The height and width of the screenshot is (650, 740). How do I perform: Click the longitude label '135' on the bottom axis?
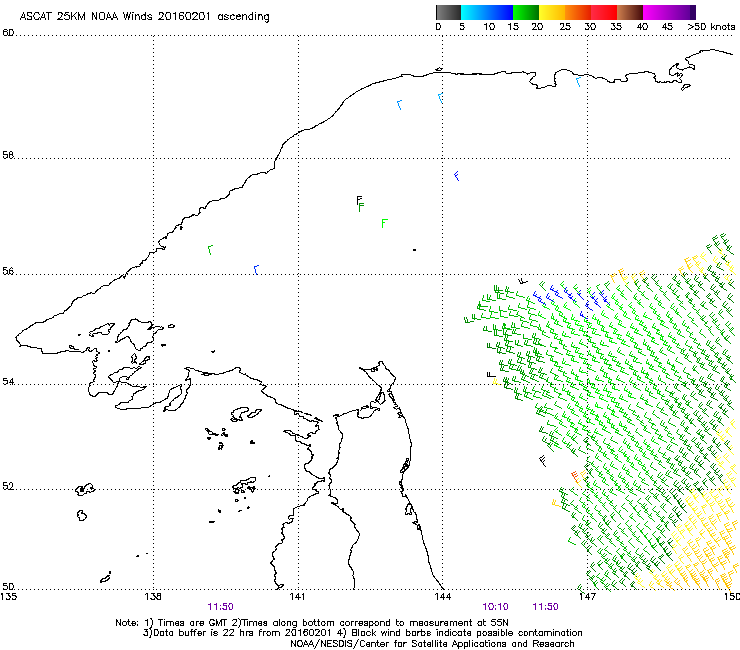[9, 597]
